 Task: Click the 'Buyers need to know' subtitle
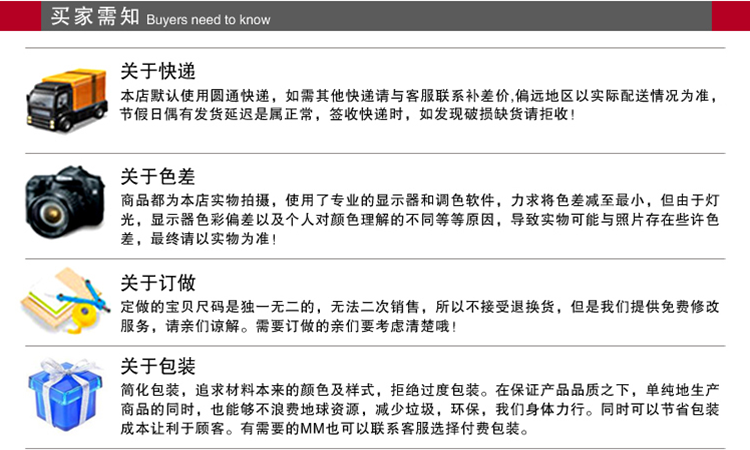tap(208, 20)
